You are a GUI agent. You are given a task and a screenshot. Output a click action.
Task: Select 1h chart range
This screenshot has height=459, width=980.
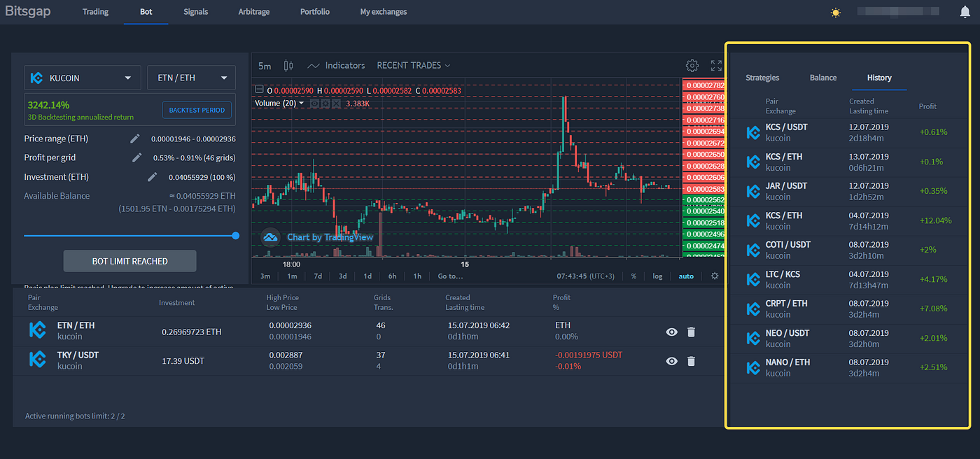coord(417,276)
